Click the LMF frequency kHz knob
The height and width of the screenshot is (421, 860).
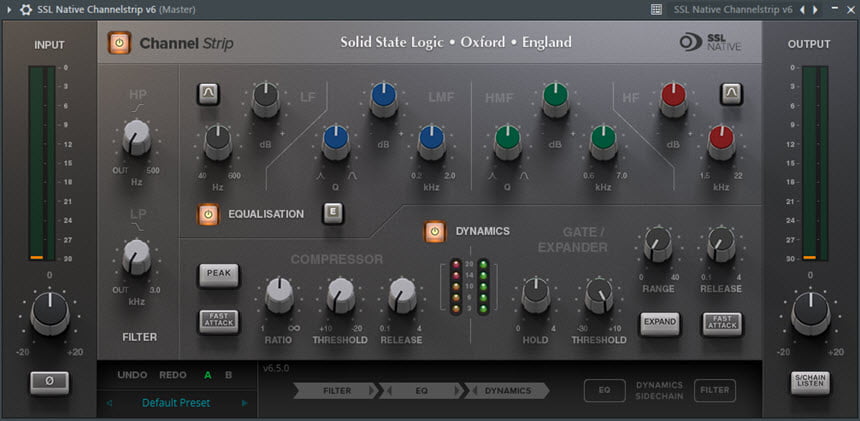coord(432,141)
